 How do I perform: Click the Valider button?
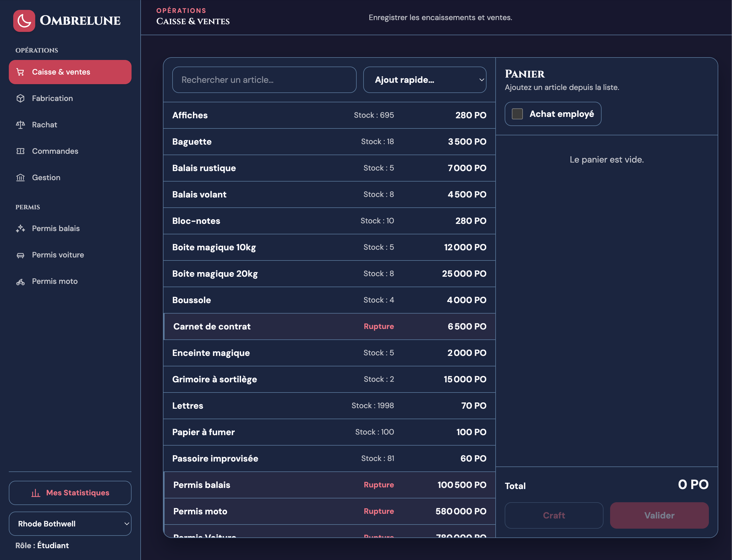[659, 515]
